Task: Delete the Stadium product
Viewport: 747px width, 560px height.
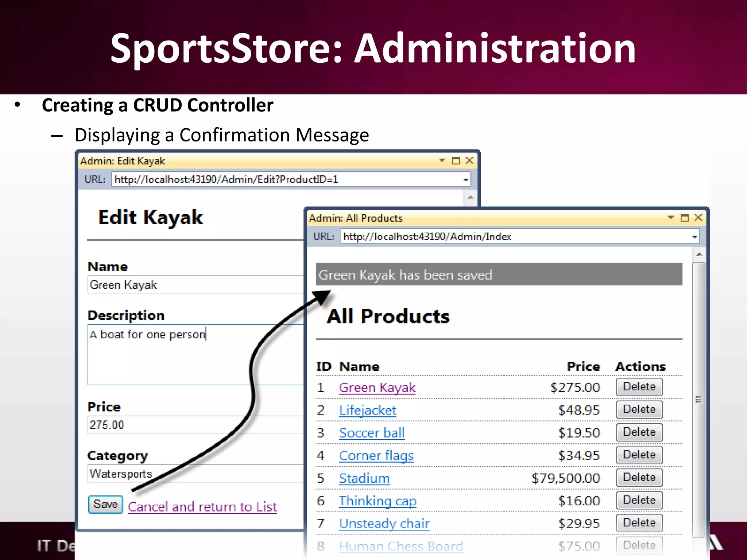Action: pos(639,477)
